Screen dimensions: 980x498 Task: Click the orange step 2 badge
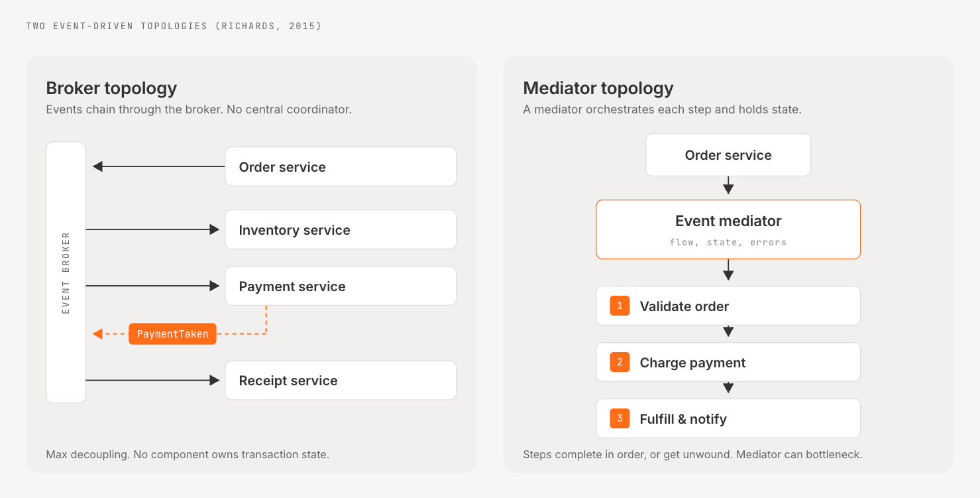click(620, 362)
